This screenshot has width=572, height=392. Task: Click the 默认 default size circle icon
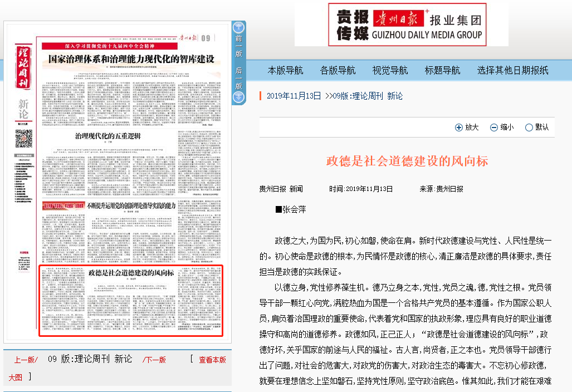click(x=529, y=128)
